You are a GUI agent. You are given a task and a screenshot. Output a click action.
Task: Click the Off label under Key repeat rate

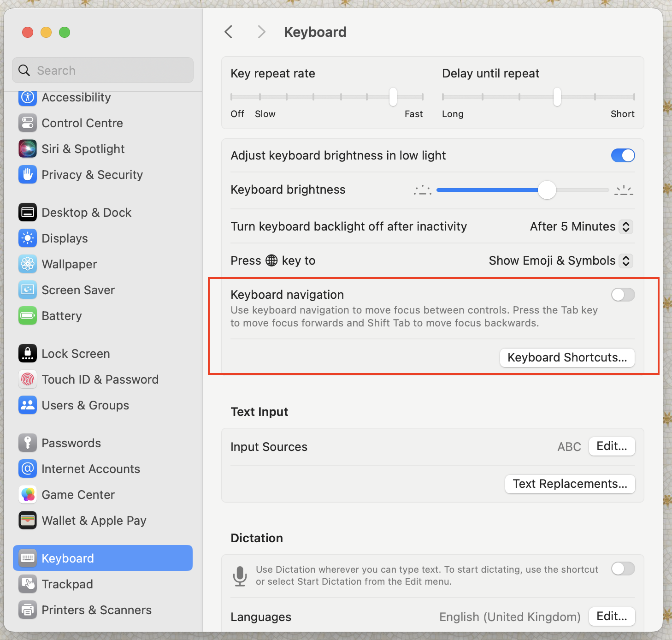237,114
